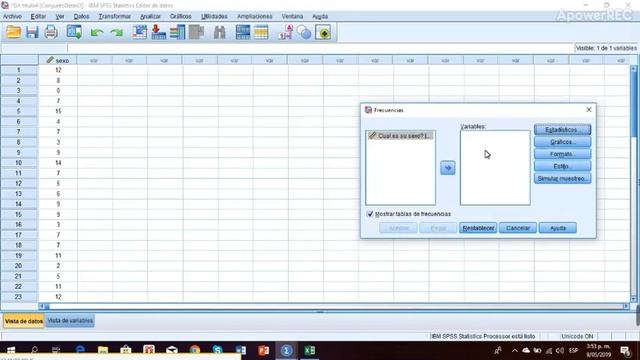Viewport: 640px width, 360px height.
Task: Open Find with the binoculars icon
Action: click(220, 32)
